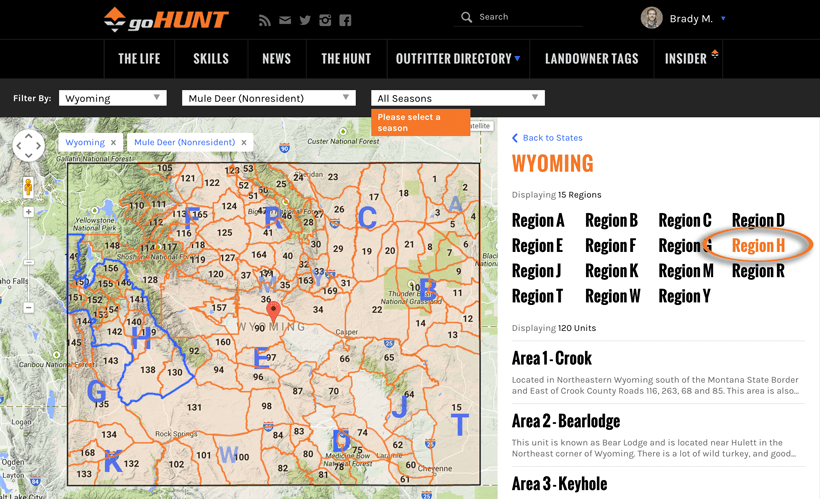Select the highlighted Region H link
Screen dimensions: 820x499
pos(758,245)
